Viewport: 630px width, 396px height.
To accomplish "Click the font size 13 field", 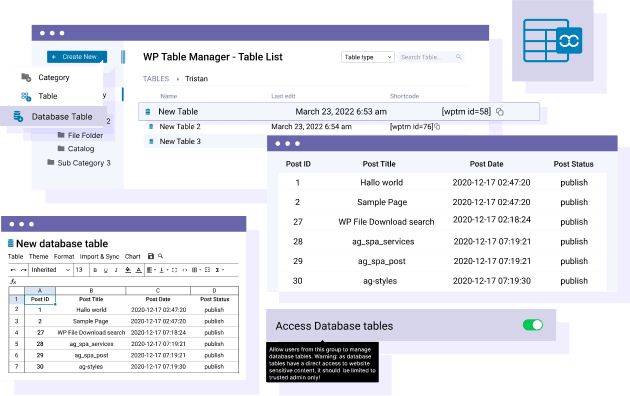I will [x=80, y=270].
